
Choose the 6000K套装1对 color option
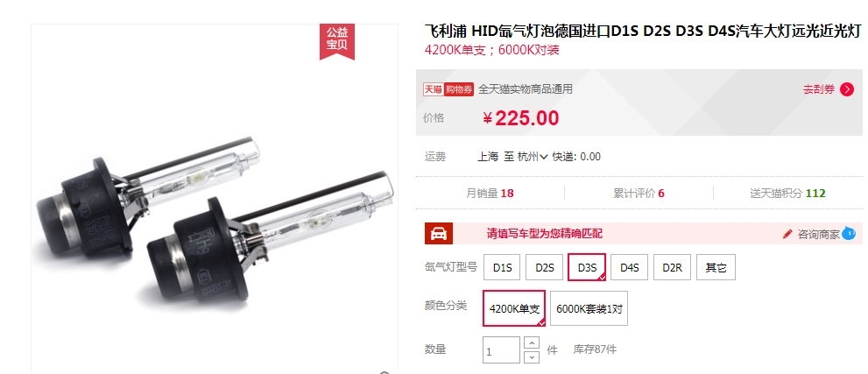click(589, 308)
